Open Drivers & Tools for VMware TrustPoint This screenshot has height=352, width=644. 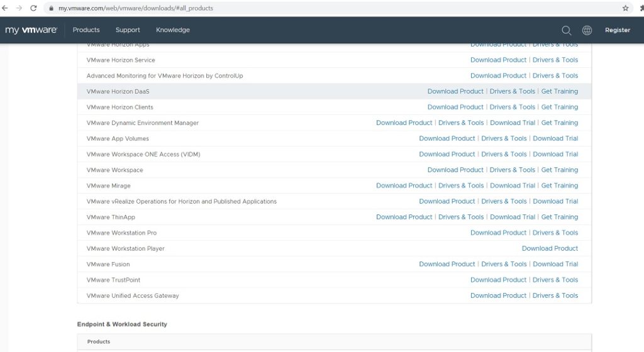[555, 280]
